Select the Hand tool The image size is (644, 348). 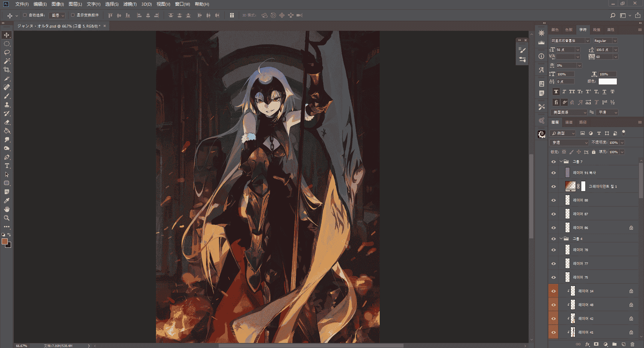[7, 209]
